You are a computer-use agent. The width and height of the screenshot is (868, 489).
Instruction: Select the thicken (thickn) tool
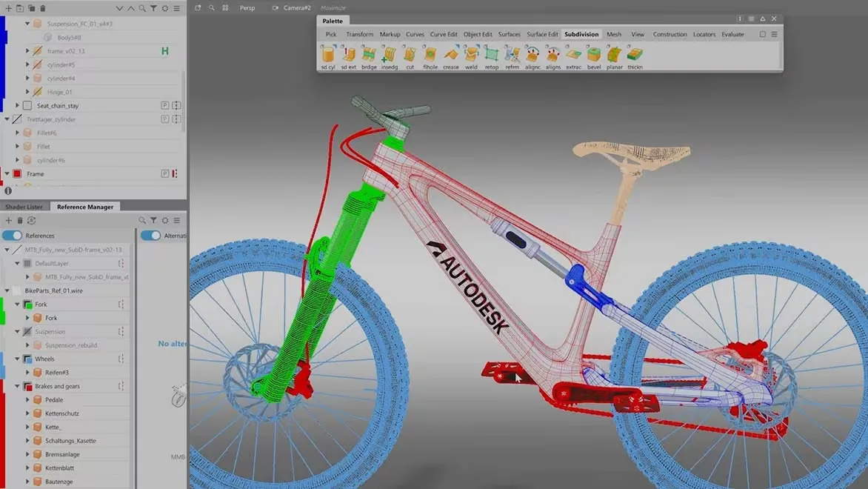[635, 55]
